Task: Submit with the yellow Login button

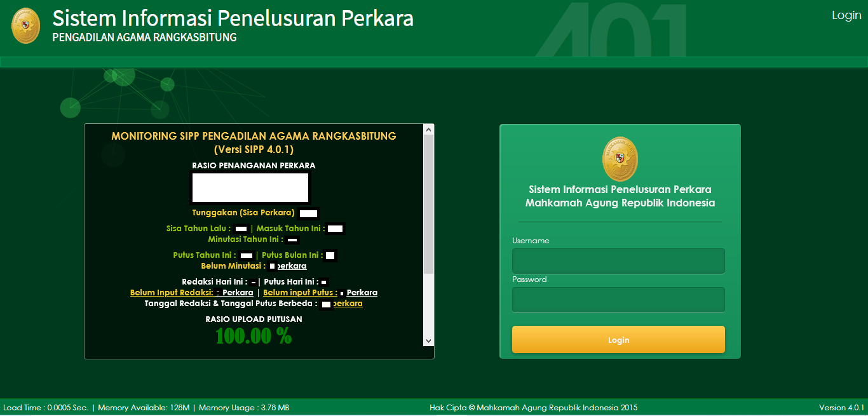Action: click(x=618, y=340)
